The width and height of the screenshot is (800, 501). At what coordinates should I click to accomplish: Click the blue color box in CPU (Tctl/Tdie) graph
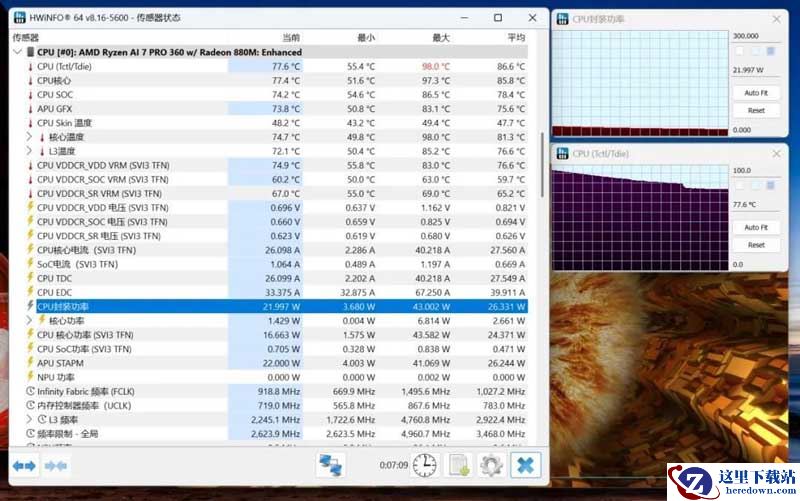pos(770,185)
